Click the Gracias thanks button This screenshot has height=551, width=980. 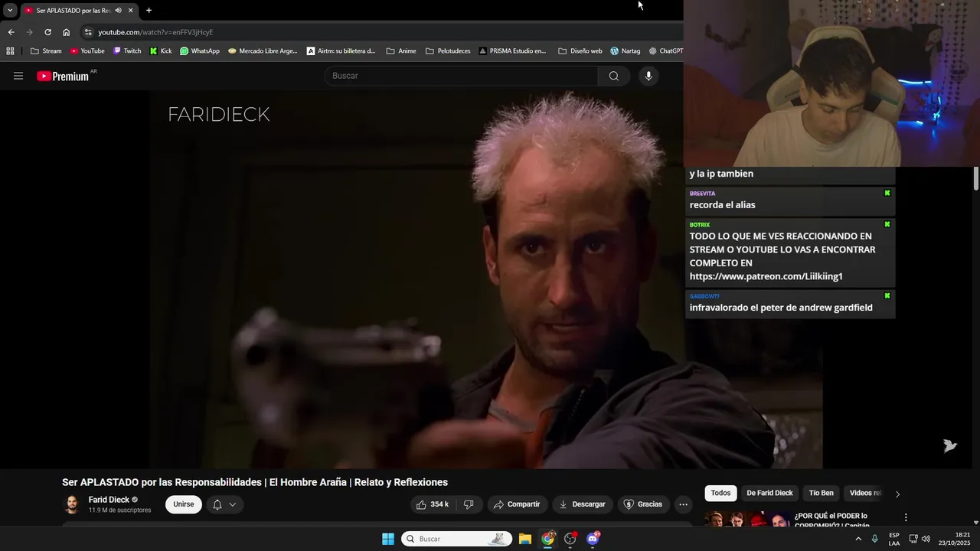[643, 504]
